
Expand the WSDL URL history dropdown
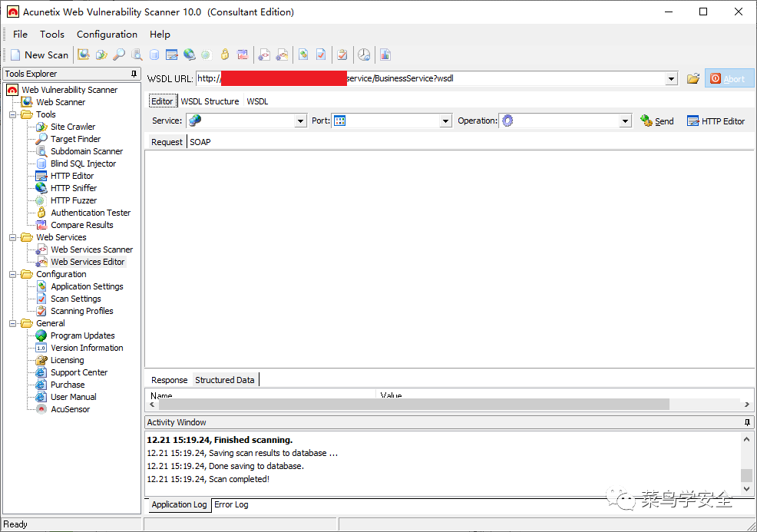671,79
